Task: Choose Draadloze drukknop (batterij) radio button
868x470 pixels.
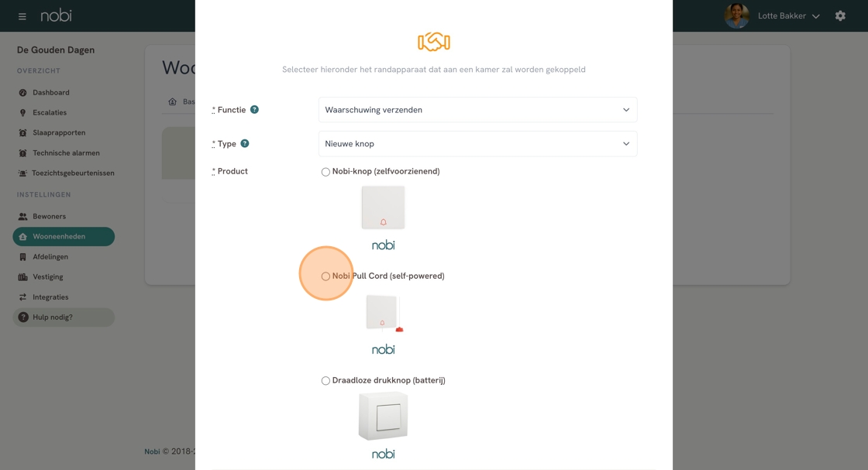Action: (x=325, y=381)
